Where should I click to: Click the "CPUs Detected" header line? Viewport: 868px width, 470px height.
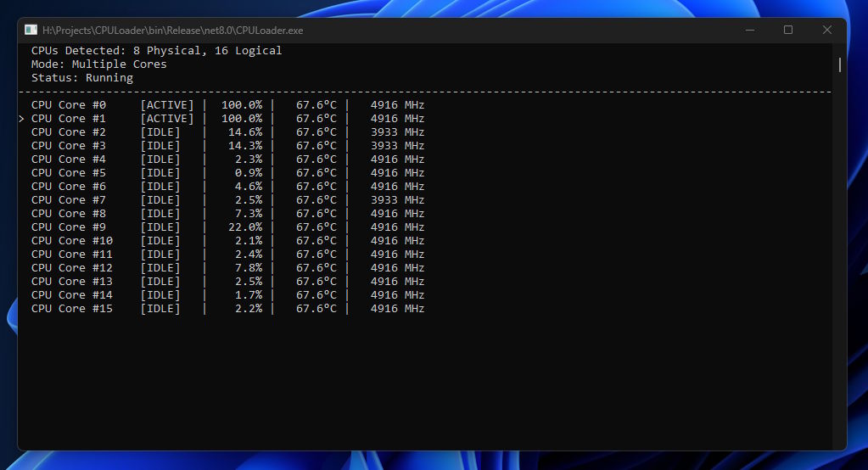point(156,51)
